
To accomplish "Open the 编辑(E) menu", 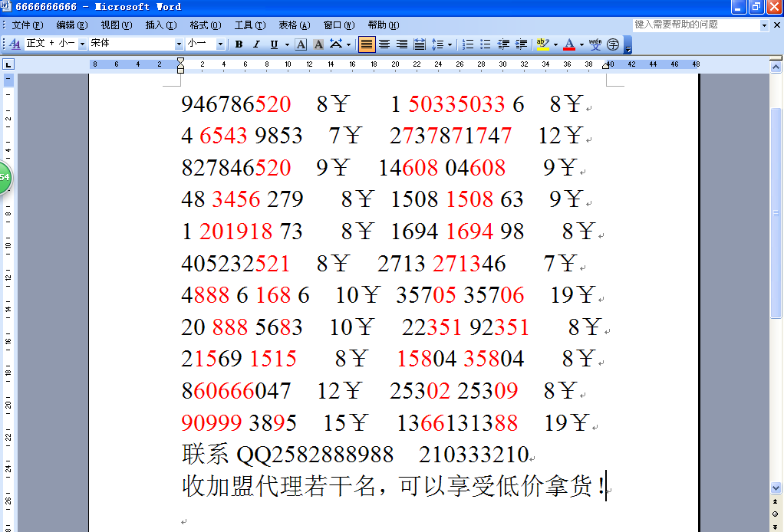I will point(72,25).
